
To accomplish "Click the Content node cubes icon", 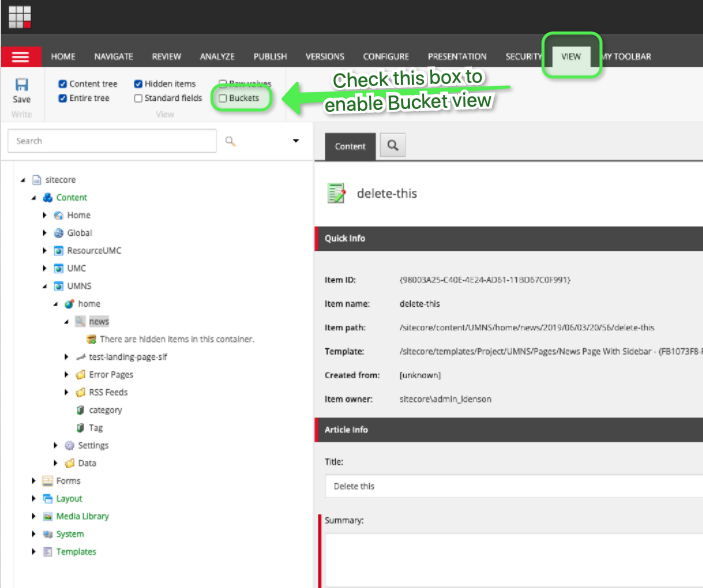I will [48, 197].
